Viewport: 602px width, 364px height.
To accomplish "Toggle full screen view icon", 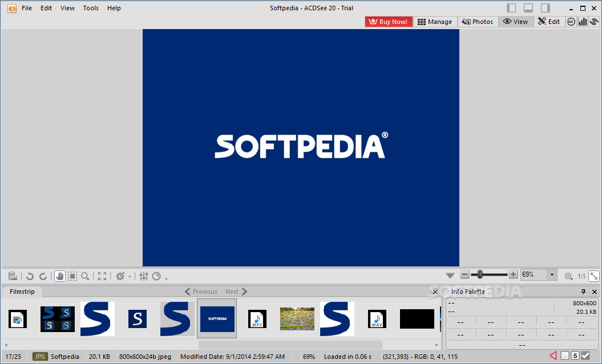I will coord(102,276).
